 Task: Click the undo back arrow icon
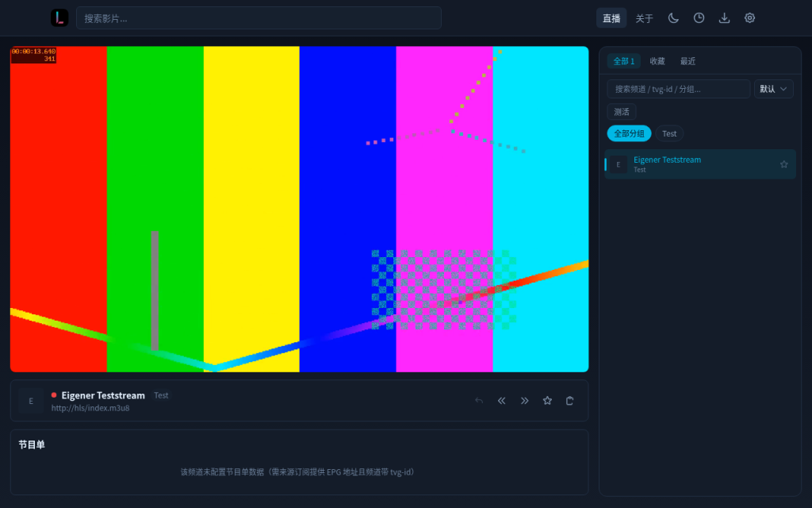(479, 401)
